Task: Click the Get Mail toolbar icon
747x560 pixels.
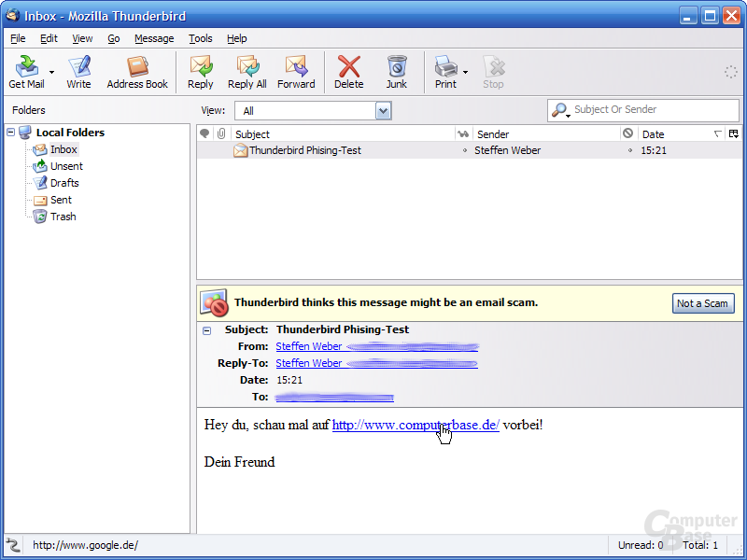Action: coord(27,72)
